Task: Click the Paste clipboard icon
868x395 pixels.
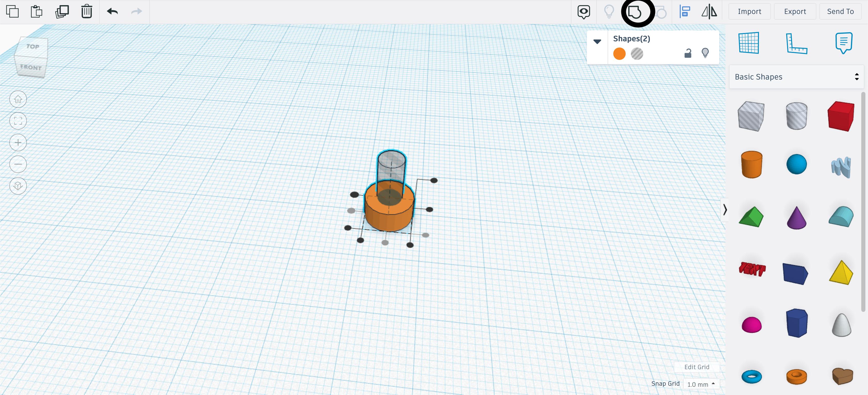Action: (36, 11)
